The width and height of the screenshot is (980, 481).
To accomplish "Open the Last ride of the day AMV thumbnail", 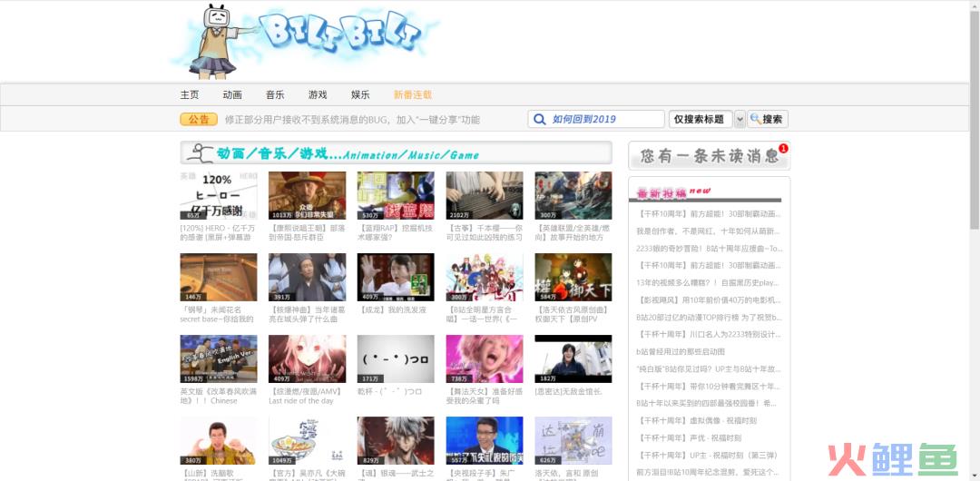I will pos(307,359).
